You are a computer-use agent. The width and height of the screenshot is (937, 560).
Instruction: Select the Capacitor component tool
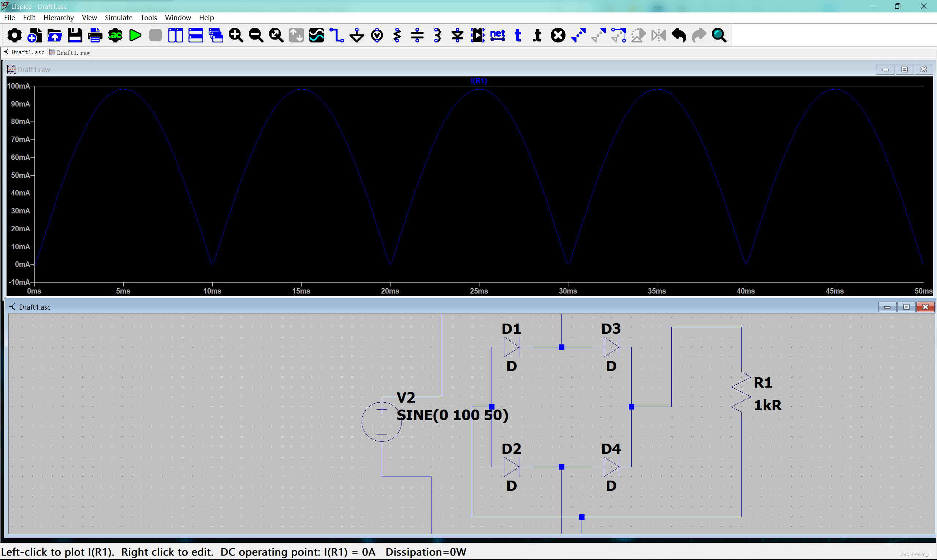click(417, 36)
